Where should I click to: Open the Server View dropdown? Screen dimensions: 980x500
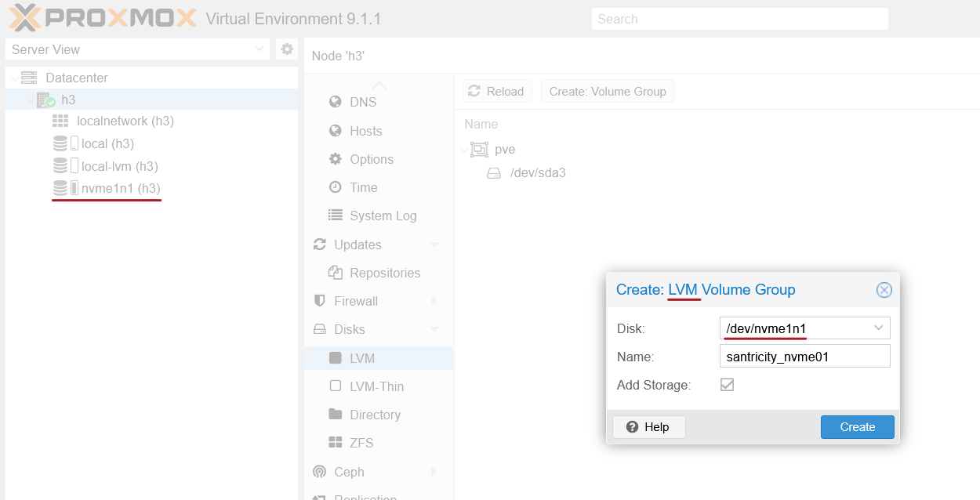pyautogui.click(x=260, y=49)
